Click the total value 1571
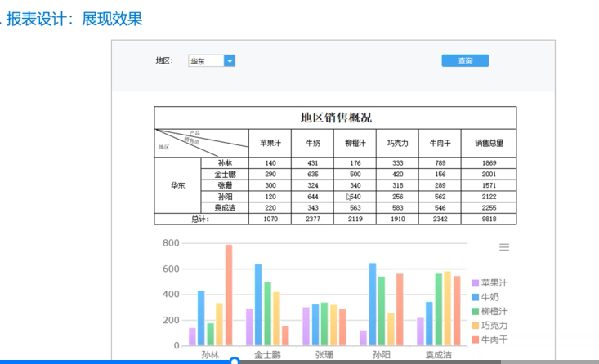The height and width of the screenshot is (364, 599). pyautogui.click(x=489, y=185)
